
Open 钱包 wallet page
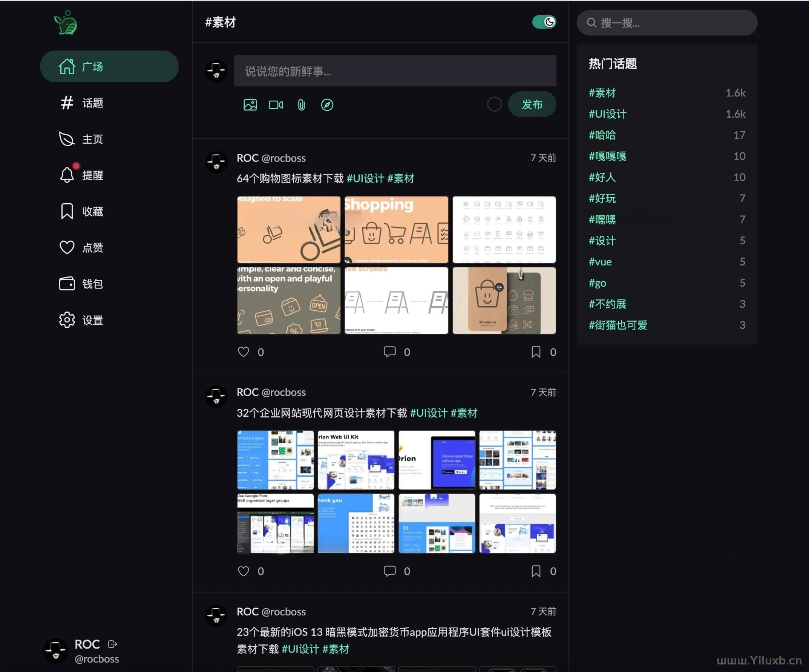[81, 284]
